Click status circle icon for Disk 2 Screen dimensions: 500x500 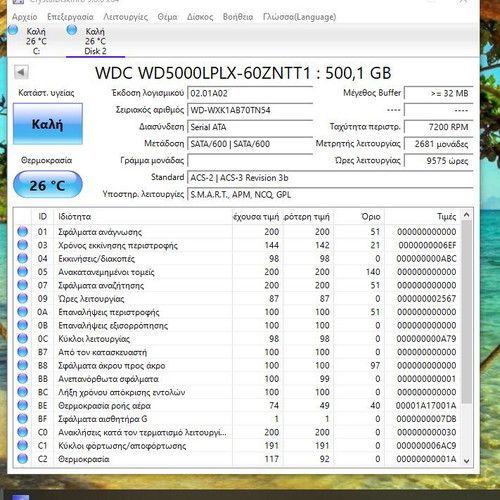pos(72,30)
